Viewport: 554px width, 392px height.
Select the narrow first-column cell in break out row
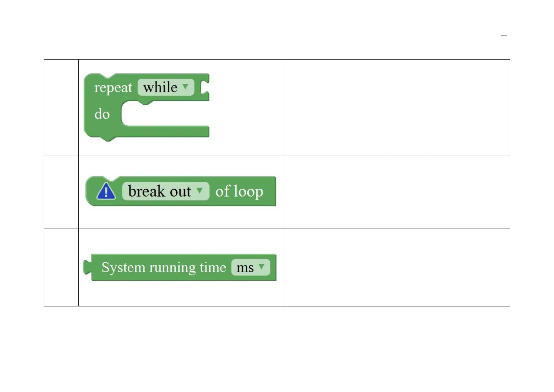click(61, 192)
